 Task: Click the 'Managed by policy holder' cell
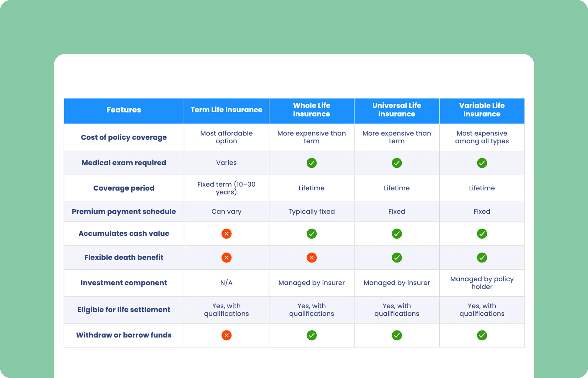482,283
